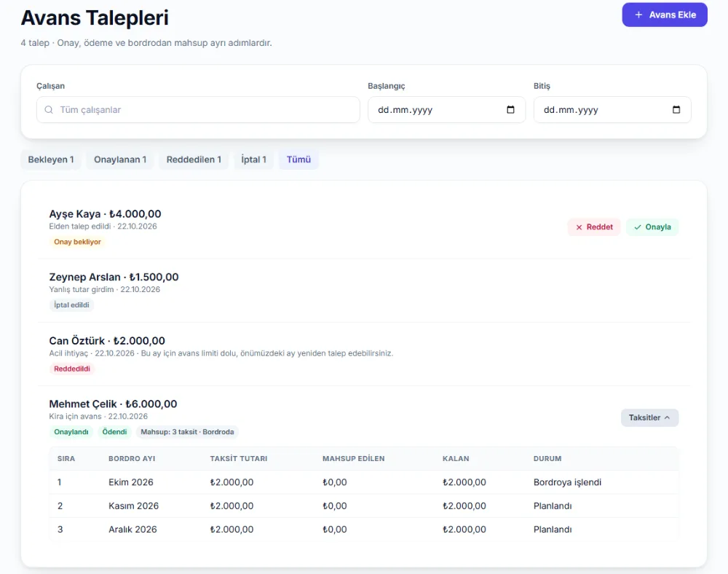Click the checkmark icon on Onayla
The height and width of the screenshot is (574, 728).
pos(638,227)
